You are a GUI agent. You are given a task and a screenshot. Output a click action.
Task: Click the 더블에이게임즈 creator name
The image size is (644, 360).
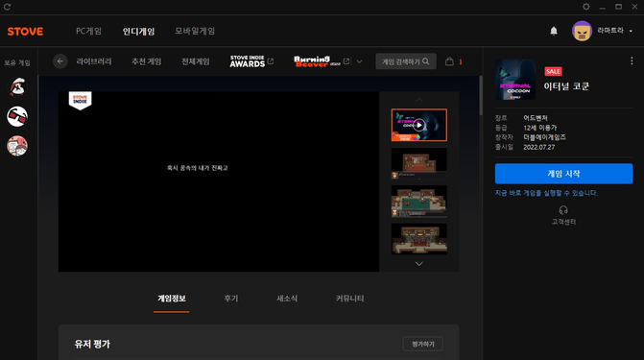[x=544, y=137]
